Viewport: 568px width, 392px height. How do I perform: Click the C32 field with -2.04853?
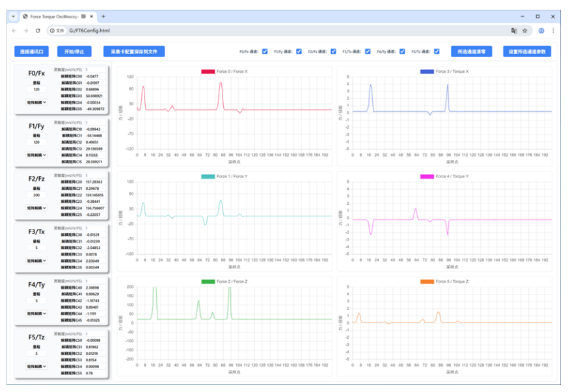(95, 248)
